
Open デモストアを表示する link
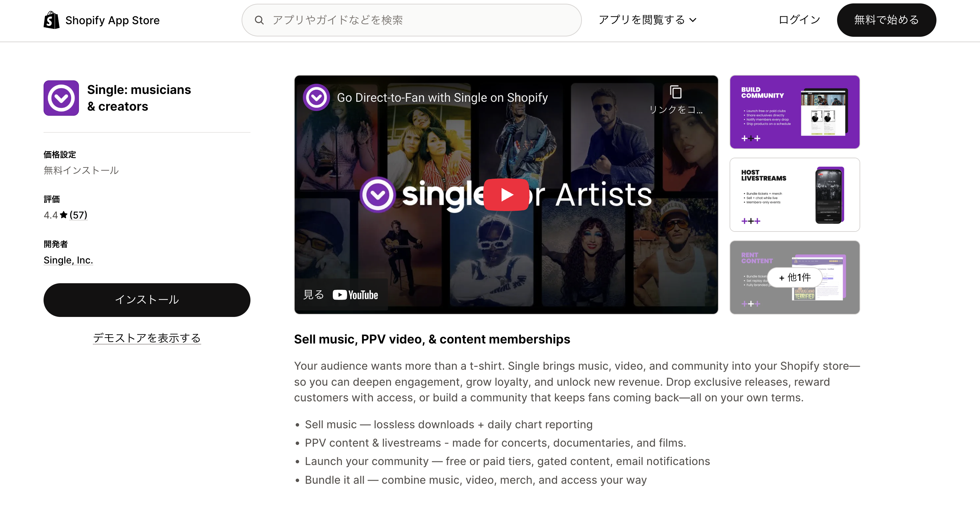point(147,338)
